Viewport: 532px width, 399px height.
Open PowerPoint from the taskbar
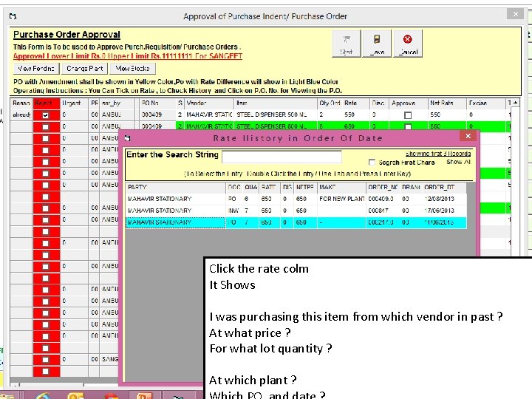coord(145,395)
